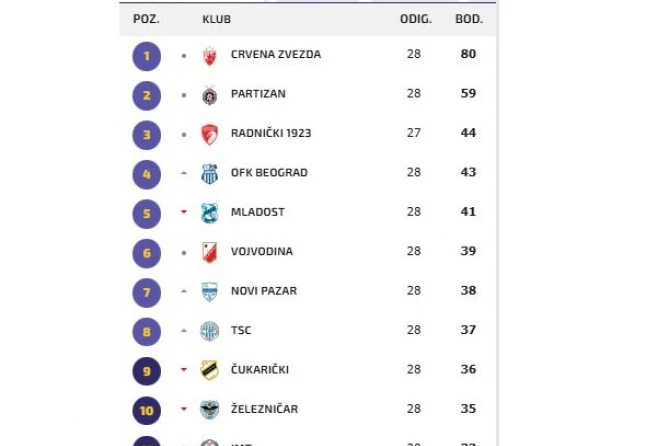Click the Radnički 1923 club crest
This screenshot has width=669, height=446.
tap(210, 134)
